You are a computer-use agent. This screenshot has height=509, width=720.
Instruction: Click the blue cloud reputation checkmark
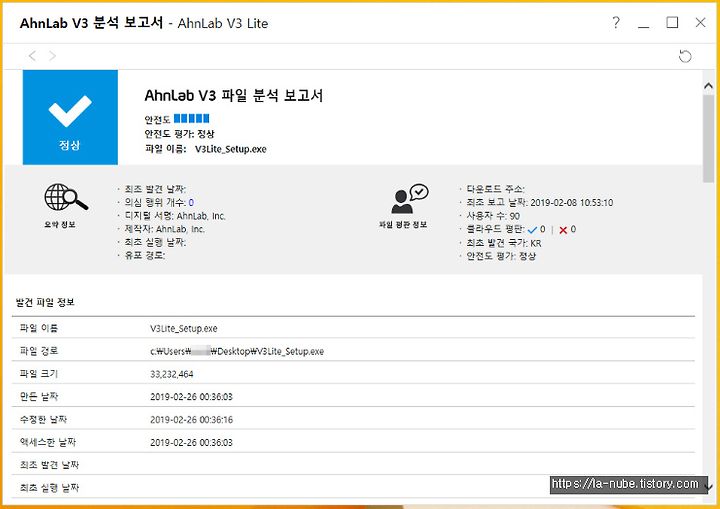(532, 230)
